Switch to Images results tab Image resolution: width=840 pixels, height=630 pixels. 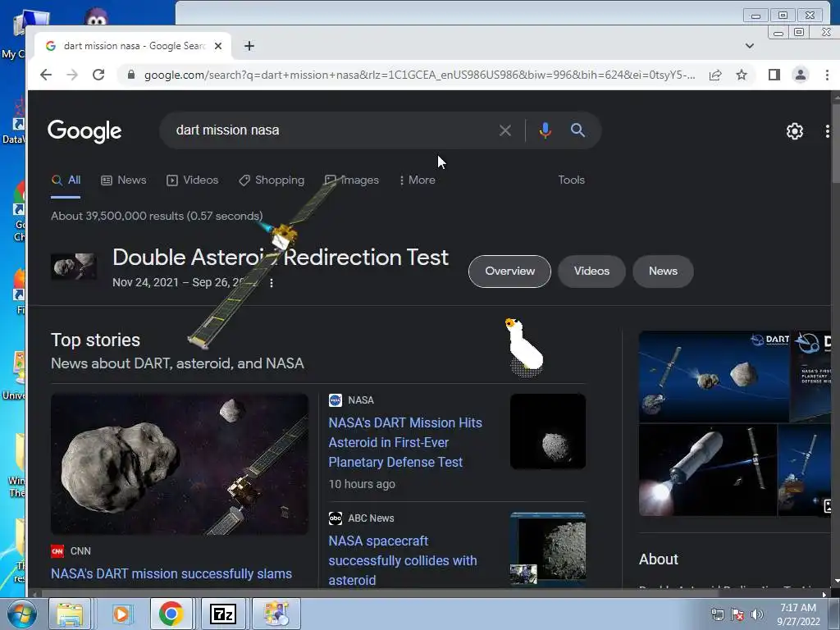click(x=352, y=180)
